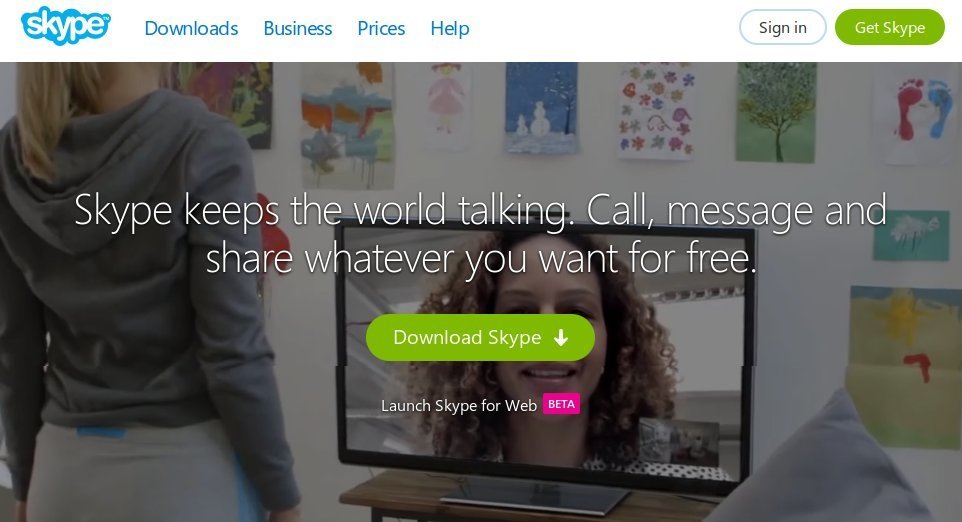
Task: Click the Skype logo in the header
Action: tap(66, 26)
